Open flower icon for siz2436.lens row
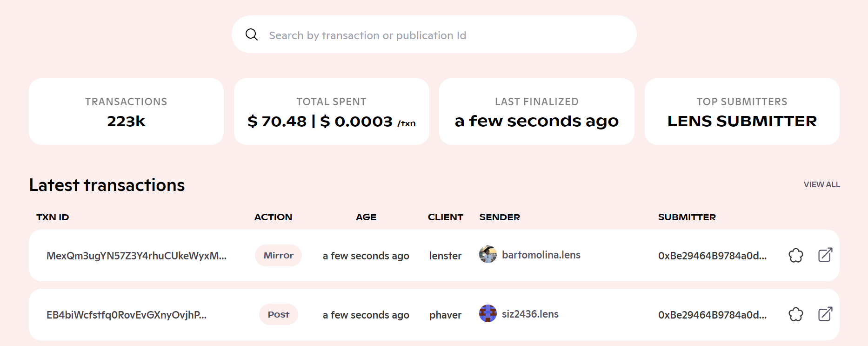This screenshot has width=868, height=346. (x=796, y=314)
